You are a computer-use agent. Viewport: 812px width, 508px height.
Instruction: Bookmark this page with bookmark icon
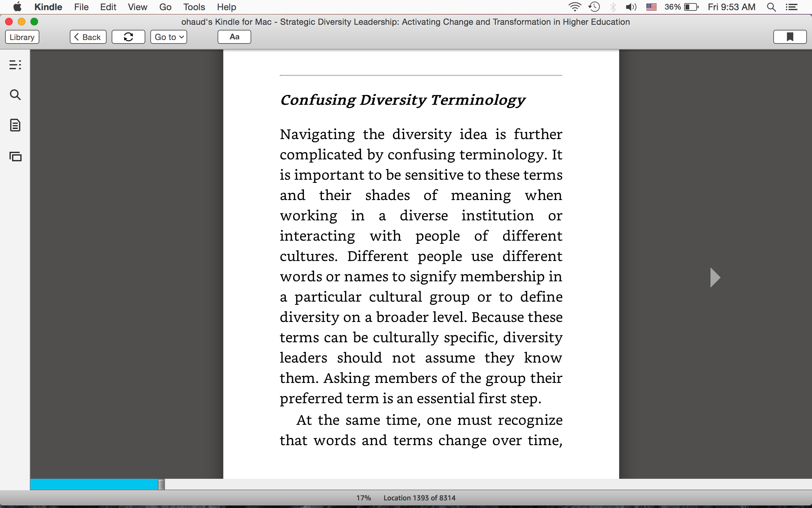pos(790,37)
